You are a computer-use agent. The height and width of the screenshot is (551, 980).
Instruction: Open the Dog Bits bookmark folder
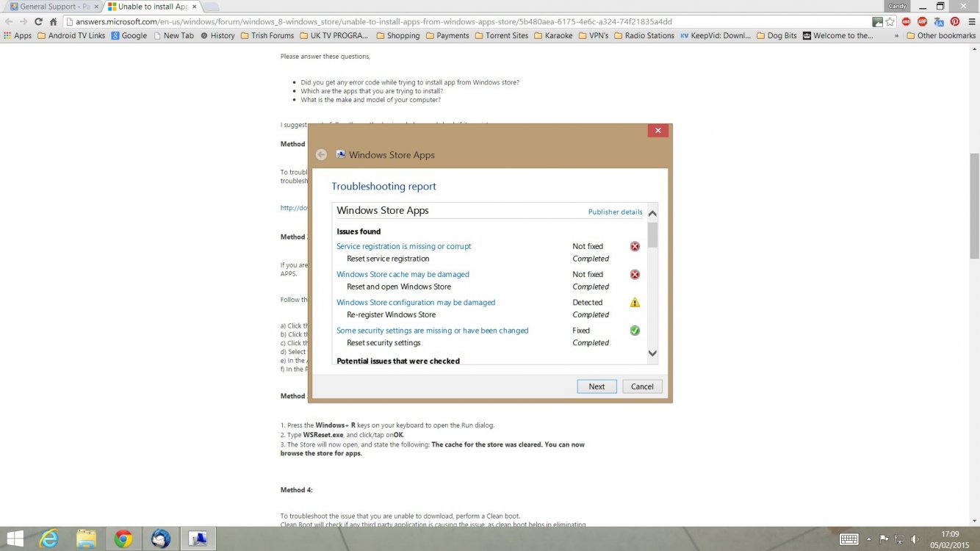(777, 35)
